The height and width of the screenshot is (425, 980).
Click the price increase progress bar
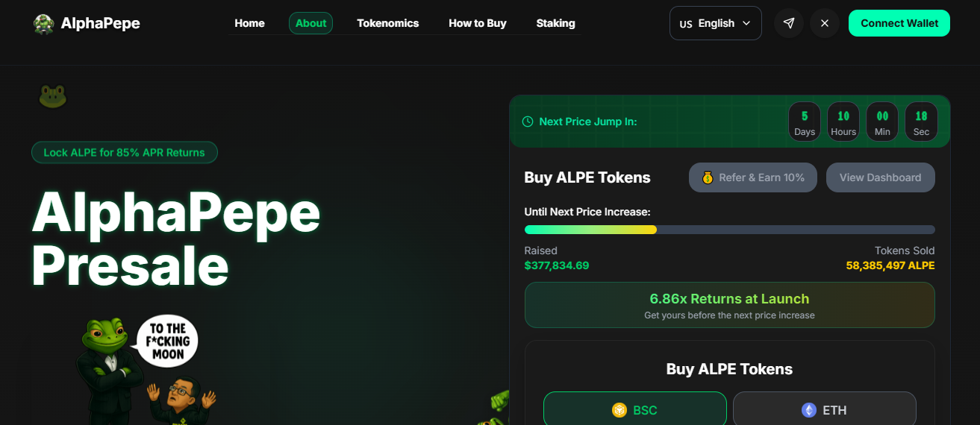(729, 230)
